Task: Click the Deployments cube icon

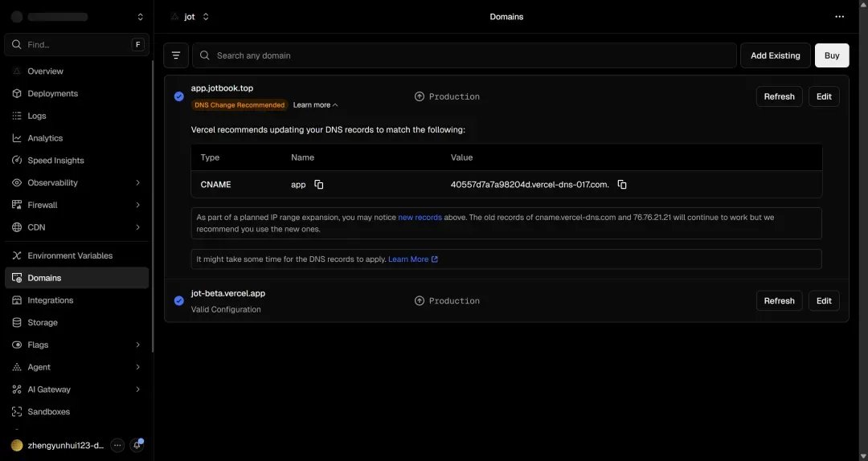Action: 17,93
